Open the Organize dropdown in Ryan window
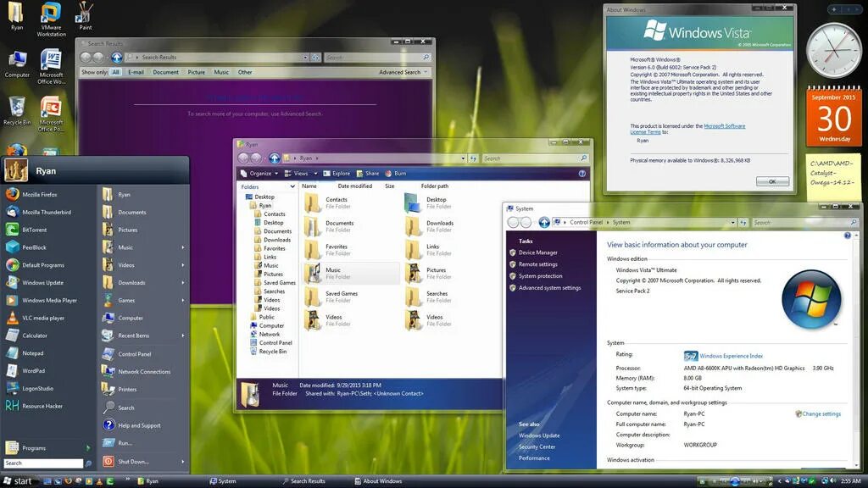Viewport: 868px width, 488px height. click(x=259, y=174)
